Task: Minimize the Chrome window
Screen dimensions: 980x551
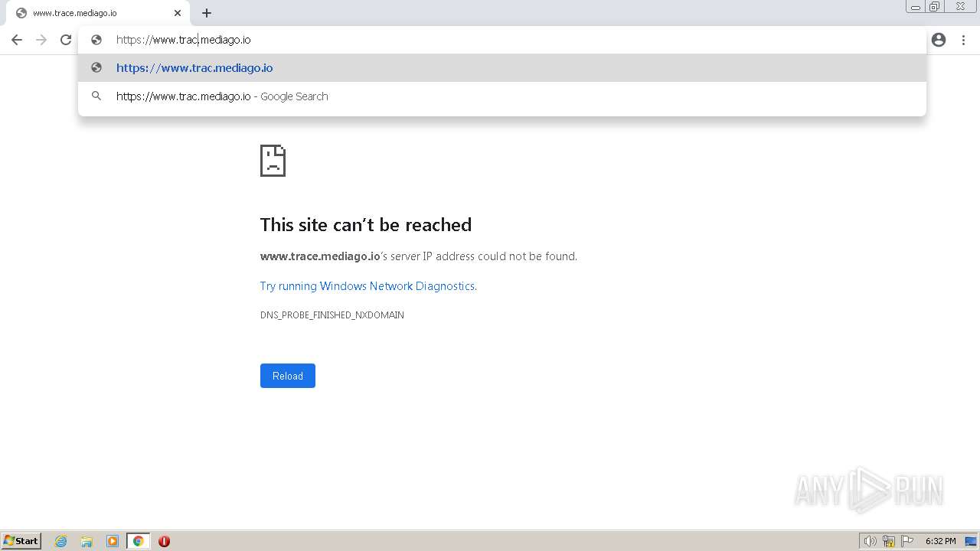Action: (x=915, y=7)
